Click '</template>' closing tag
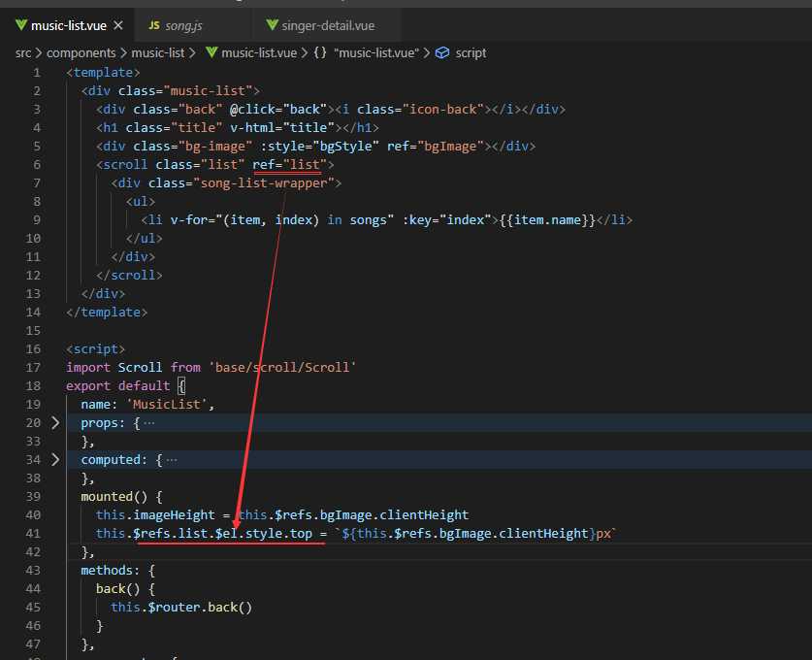This screenshot has height=660, width=812. [107, 312]
